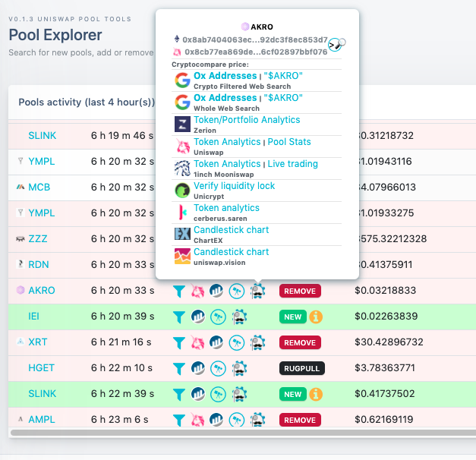Click the chart stats icon in HGET row

[x=197, y=368]
